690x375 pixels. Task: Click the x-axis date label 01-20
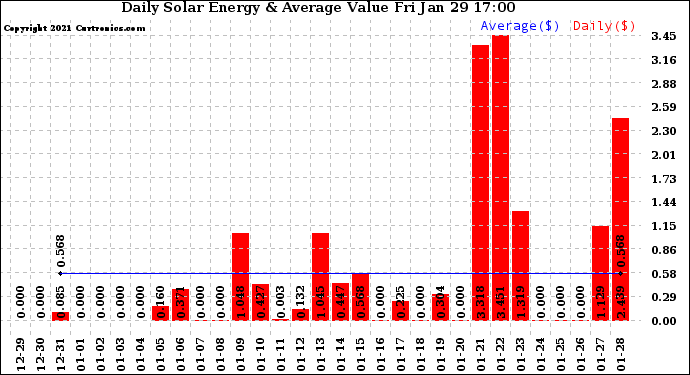coord(461,355)
